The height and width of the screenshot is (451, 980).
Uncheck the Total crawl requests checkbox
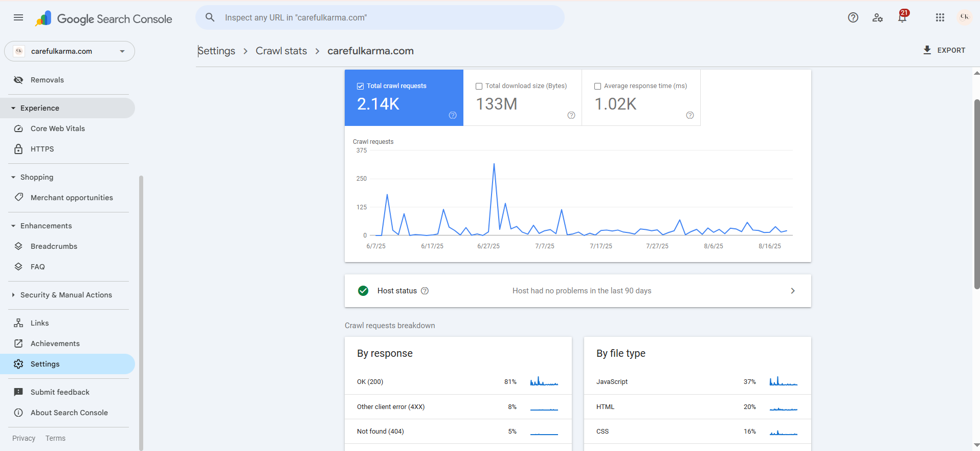tap(360, 86)
